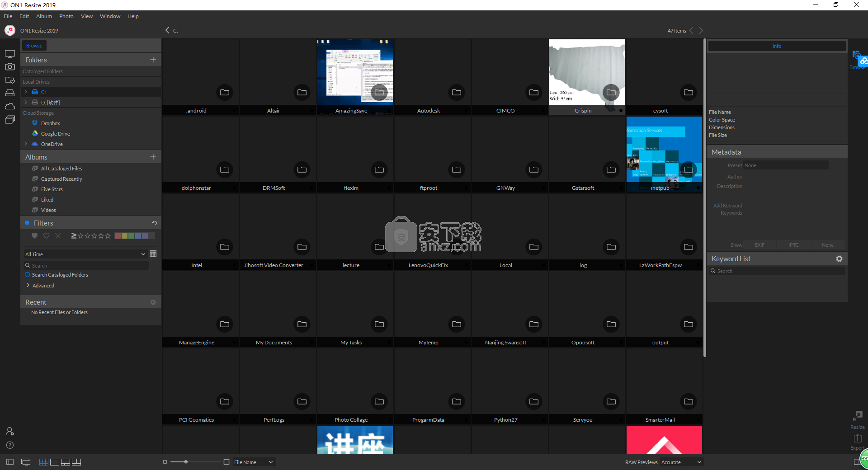Select the Crispin folder thumbnail
This screenshot has height=470, width=868.
click(587, 77)
